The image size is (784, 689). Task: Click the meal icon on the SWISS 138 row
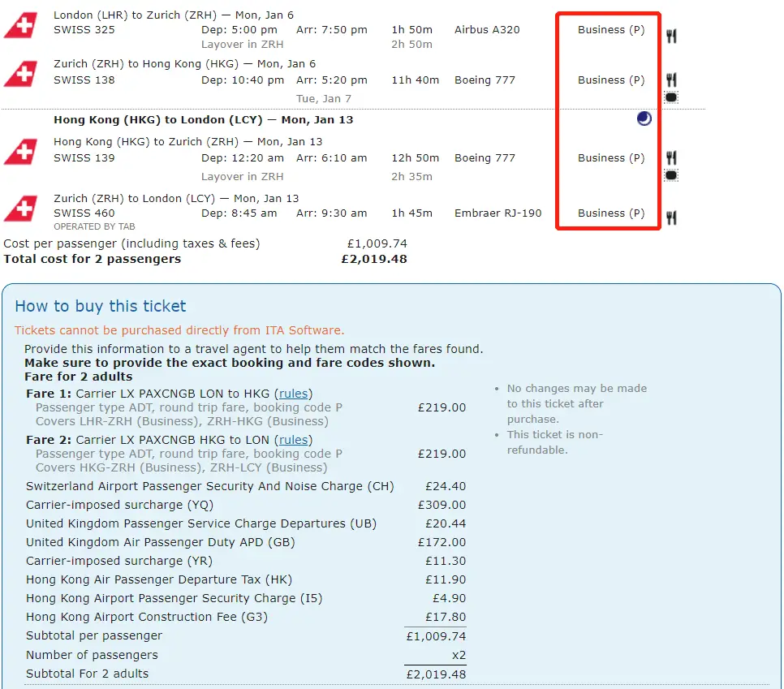(x=671, y=80)
